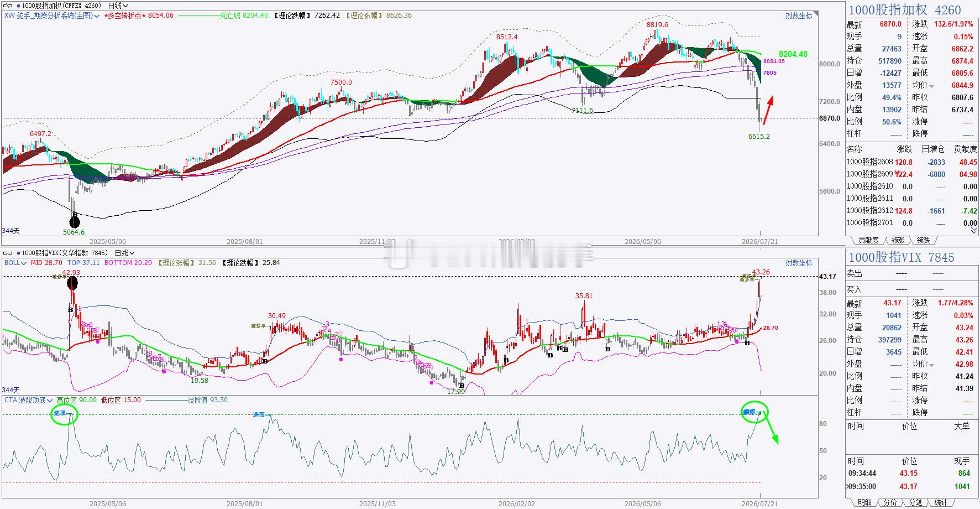Click the 名称 column header
Screen dimensions: 980x509
coord(855,149)
